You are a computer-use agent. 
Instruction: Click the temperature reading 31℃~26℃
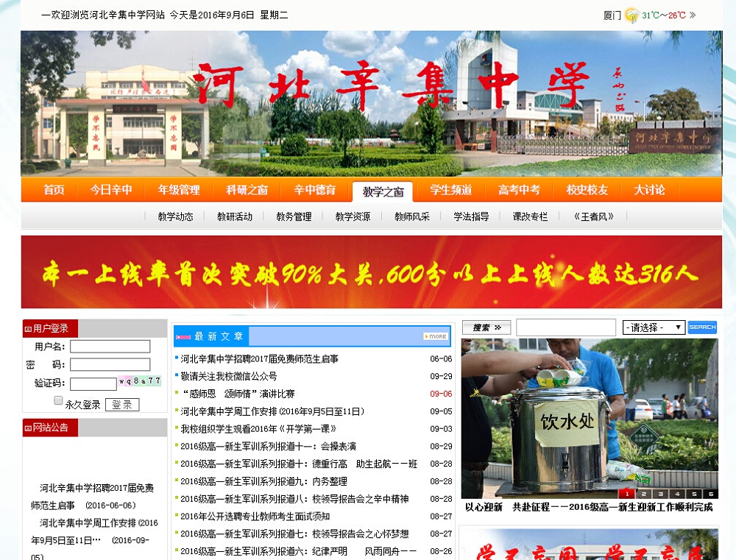click(x=664, y=15)
